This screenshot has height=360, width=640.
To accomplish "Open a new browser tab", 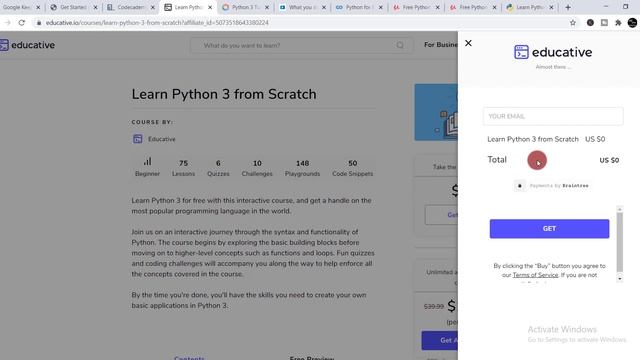I will coord(568,7).
